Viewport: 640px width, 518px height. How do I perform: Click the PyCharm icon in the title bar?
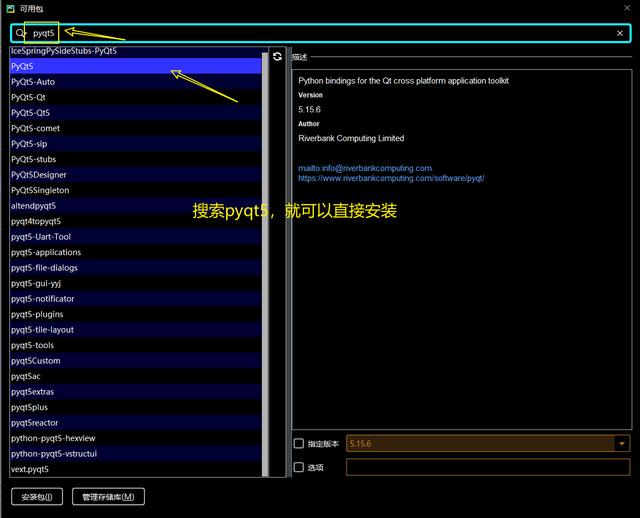(11, 9)
